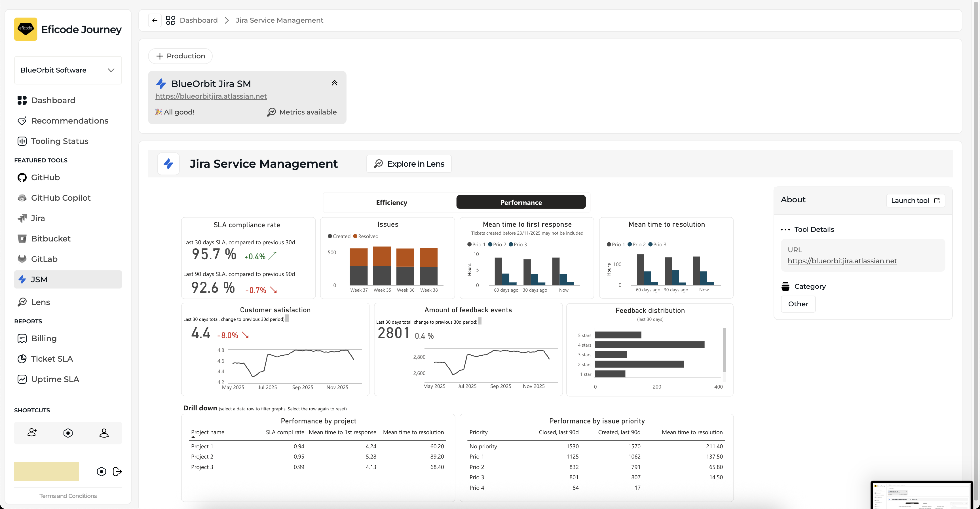
Task: Open the Bitbucket tool in sidebar
Action: (50, 239)
